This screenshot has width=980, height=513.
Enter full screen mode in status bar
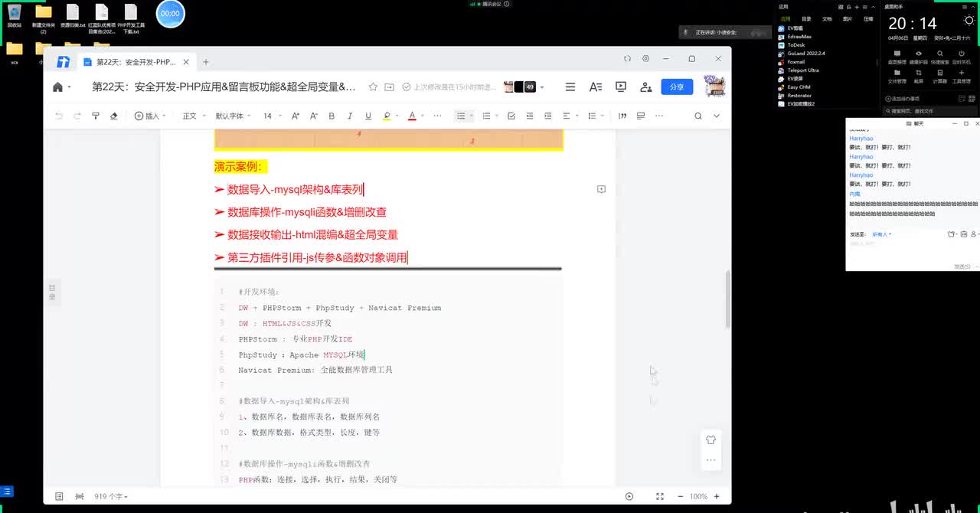point(660,496)
